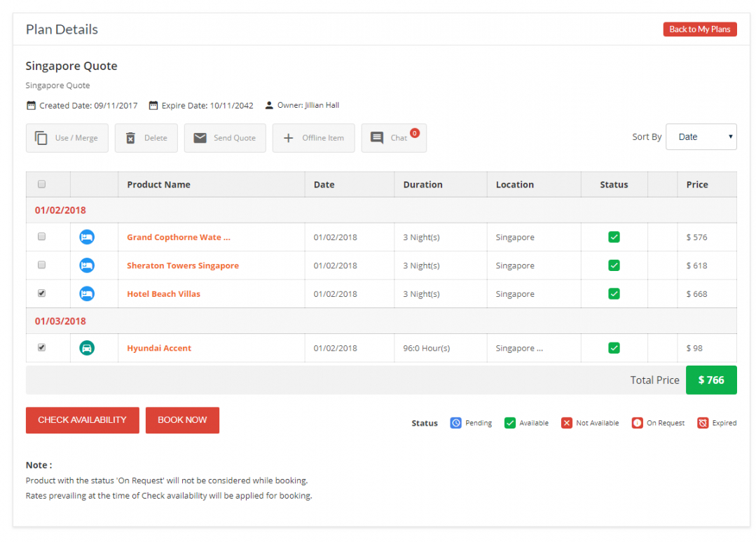
Task: Click the Use / Merge toolbar button
Action: click(x=67, y=138)
